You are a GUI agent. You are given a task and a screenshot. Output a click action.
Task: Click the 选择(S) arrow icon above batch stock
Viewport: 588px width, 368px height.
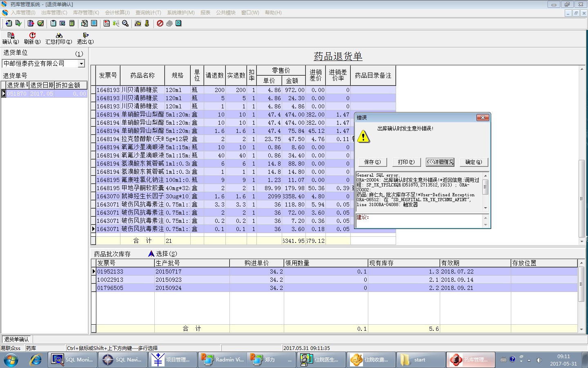pos(151,254)
